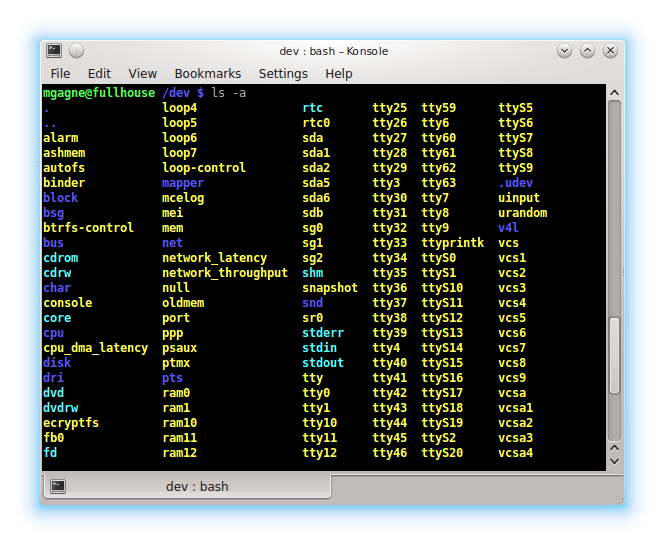
Task: Click the 'binder' entry
Action: 64,183
